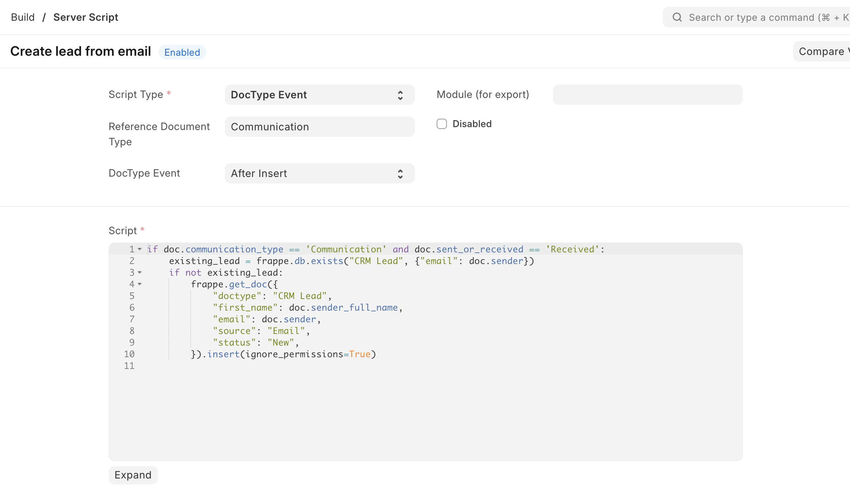Collapse code fold arrow on line 4
Screen dimensions: 850x504
point(140,284)
